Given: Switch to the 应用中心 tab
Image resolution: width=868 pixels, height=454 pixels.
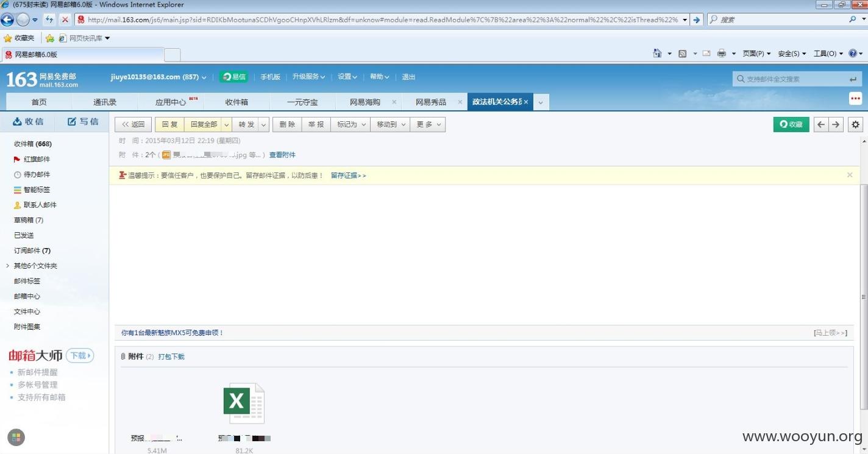Looking at the screenshot, I should [x=171, y=102].
